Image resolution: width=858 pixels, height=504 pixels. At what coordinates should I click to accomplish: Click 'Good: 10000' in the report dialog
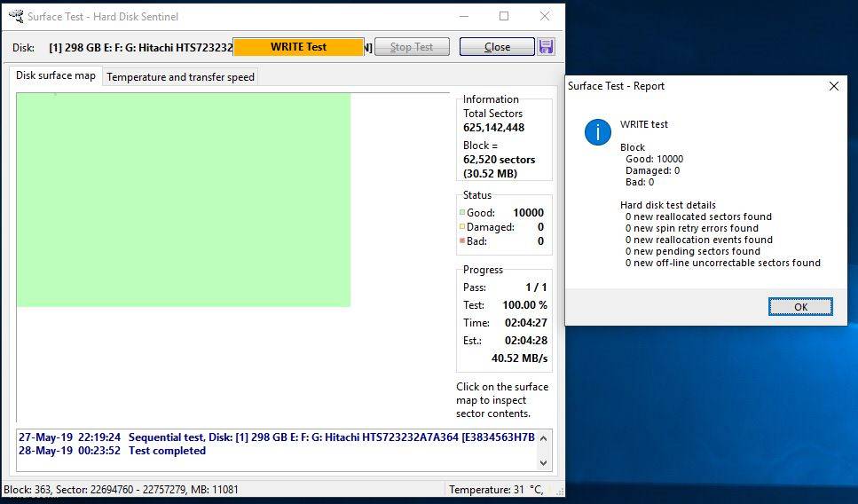[655, 159]
